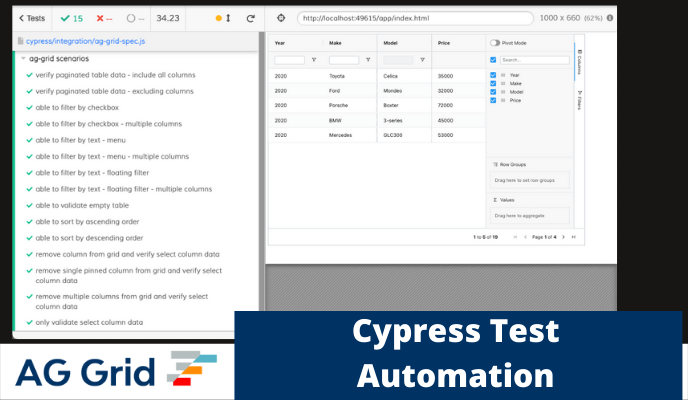688x400 pixels.
Task: Select the 'able to filter by text - menu' test
Action: point(80,140)
